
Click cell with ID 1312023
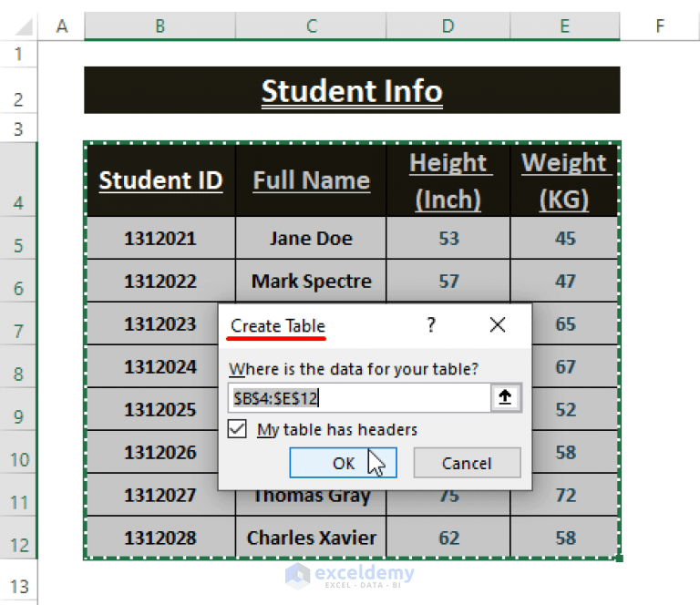click(152, 324)
